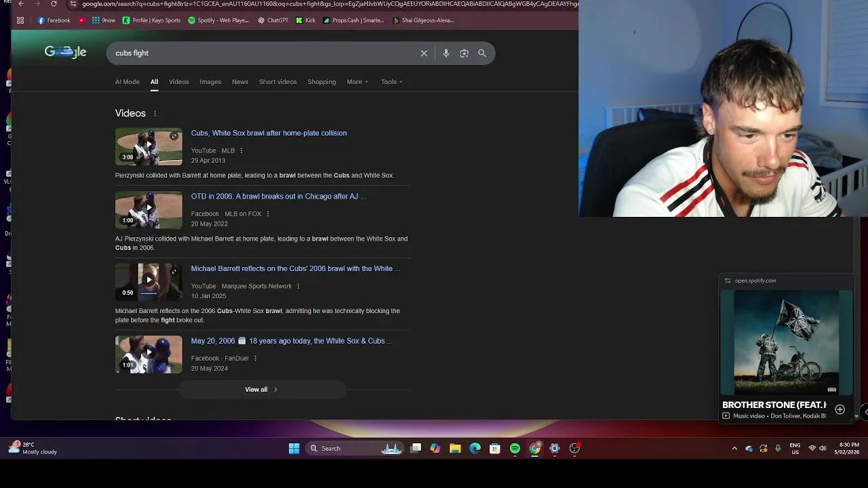The height and width of the screenshot is (488, 868).
Task: Open the Shai Gilgeous-Alexander bookmark
Action: (424, 20)
